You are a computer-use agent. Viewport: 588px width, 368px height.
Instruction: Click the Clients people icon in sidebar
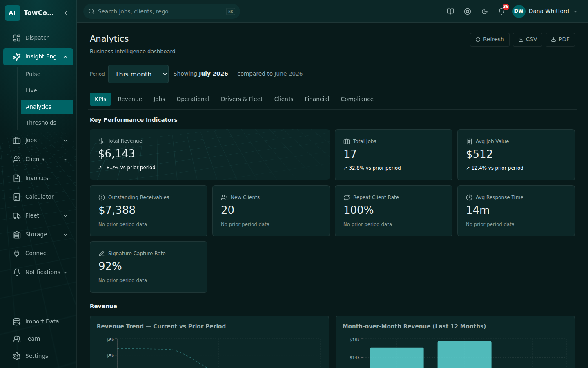pos(17,159)
